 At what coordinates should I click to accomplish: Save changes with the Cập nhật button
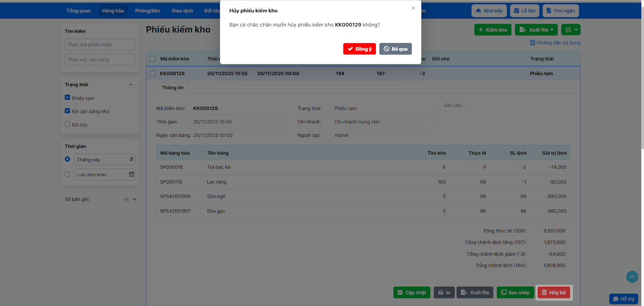coord(412,293)
